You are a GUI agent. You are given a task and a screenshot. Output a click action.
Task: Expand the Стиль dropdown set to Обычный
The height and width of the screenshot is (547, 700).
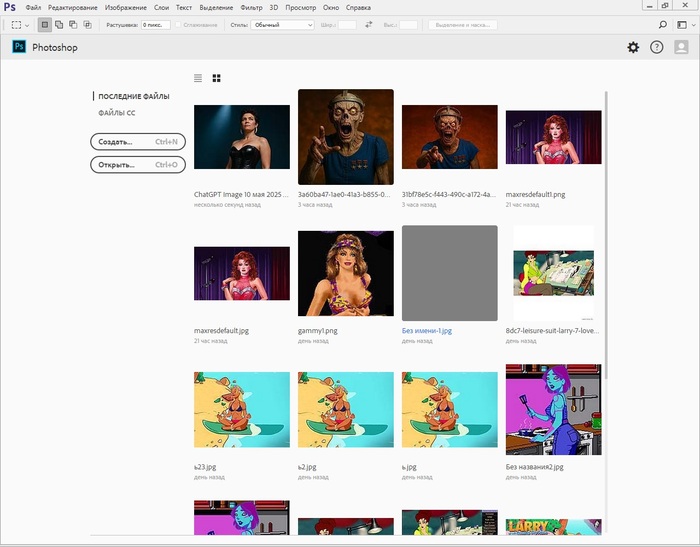tap(282, 24)
